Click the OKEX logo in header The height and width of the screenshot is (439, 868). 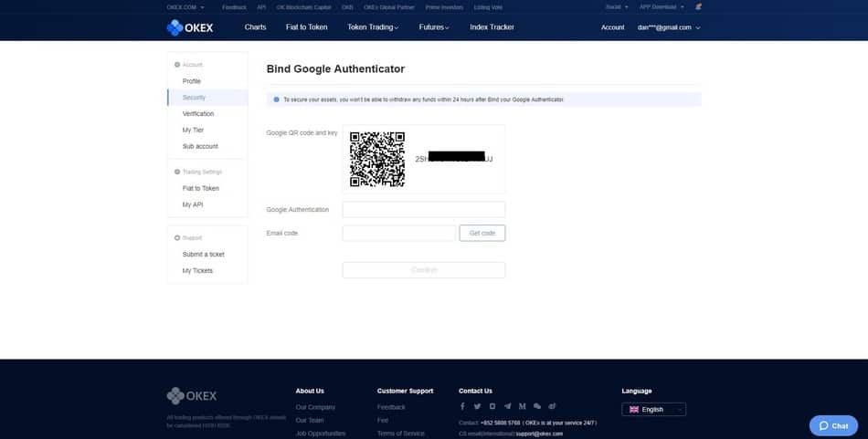pos(190,27)
